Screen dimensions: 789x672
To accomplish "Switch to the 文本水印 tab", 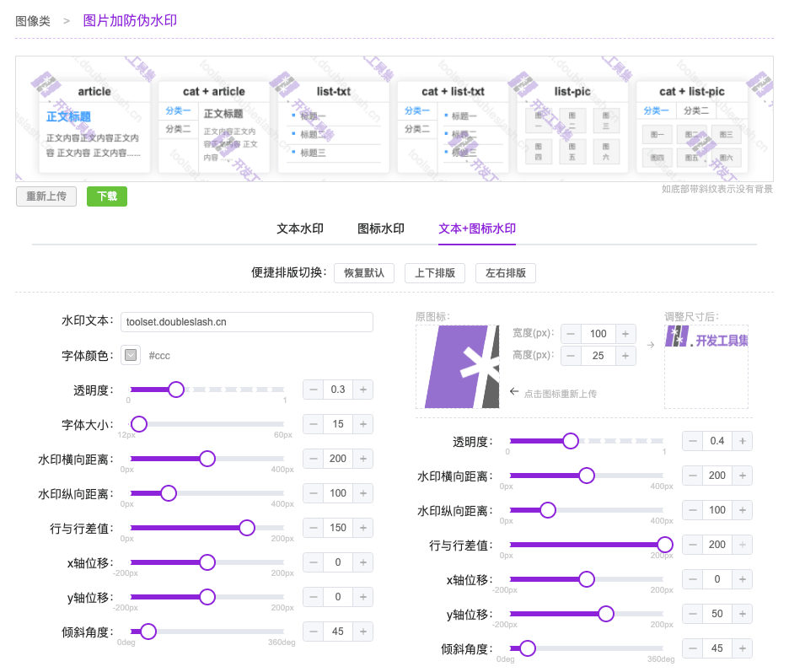I will 300,228.
